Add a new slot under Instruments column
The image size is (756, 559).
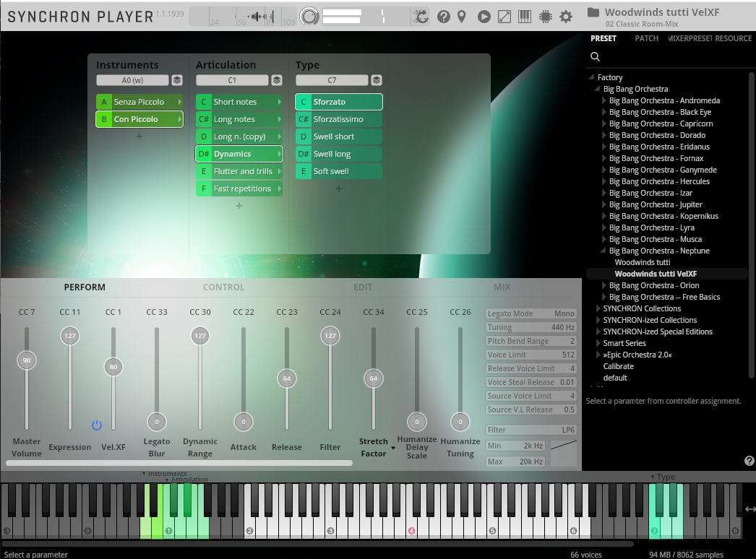pyautogui.click(x=139, y=136)
